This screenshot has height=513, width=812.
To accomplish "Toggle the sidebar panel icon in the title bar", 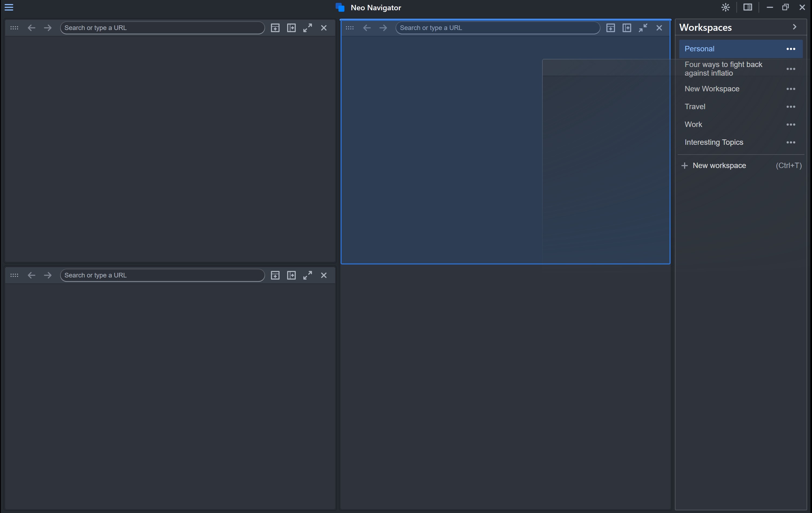I will [x=748, y=7].
